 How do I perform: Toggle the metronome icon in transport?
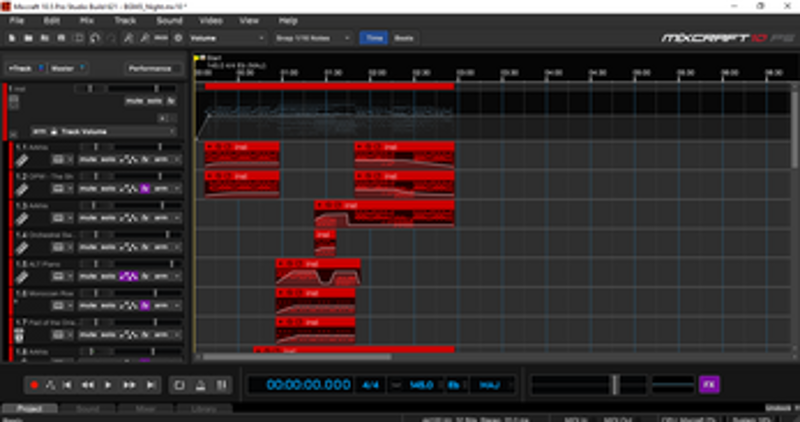click(x=201, y=384)
